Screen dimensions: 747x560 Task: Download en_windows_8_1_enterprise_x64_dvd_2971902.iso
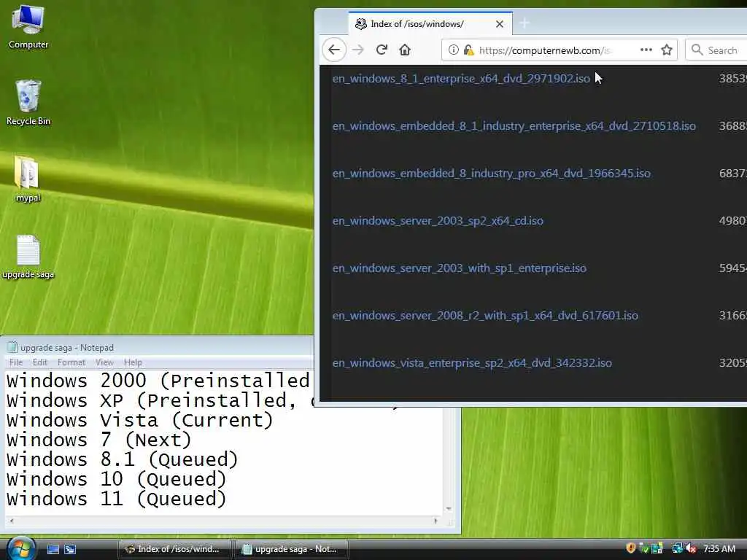(461, 79)
